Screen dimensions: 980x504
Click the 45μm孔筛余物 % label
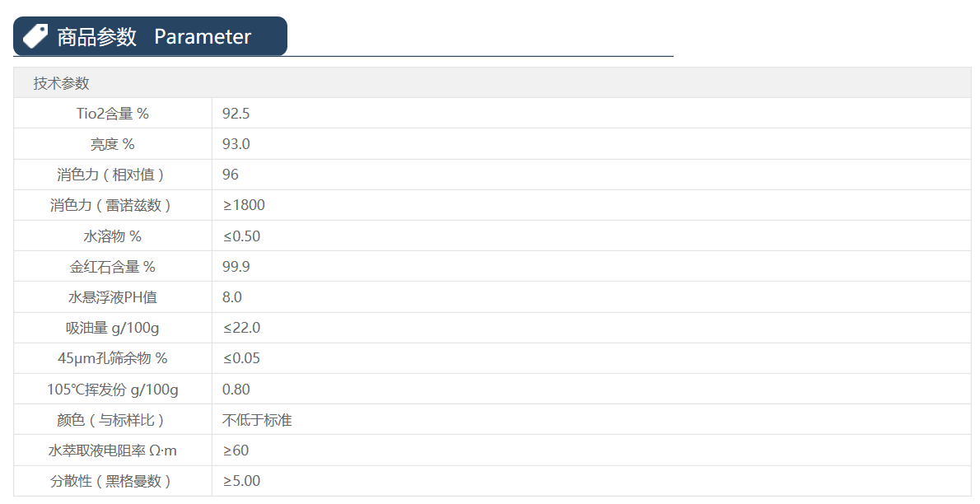[x=113, y=358]
